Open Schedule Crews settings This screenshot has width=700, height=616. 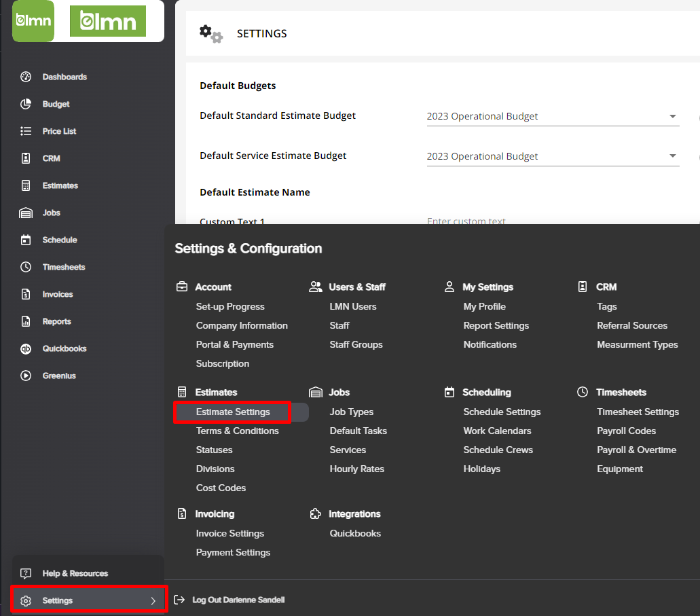pyautogui.click(x=498, y=450)
